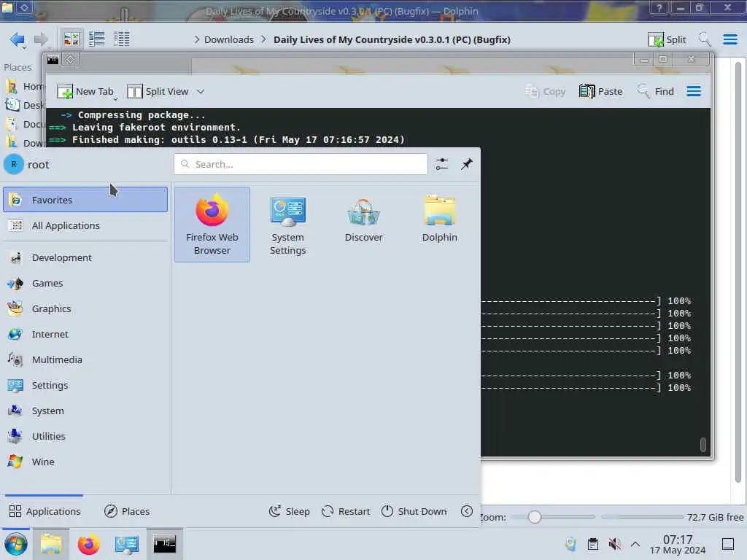Open the Development category
The image size is (747, 560).
(85, 257)
